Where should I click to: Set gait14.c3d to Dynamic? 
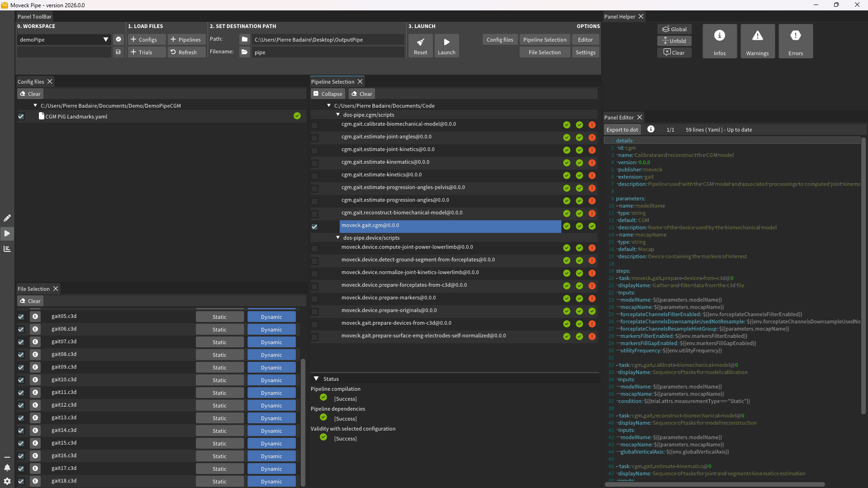tap(271, 431)
